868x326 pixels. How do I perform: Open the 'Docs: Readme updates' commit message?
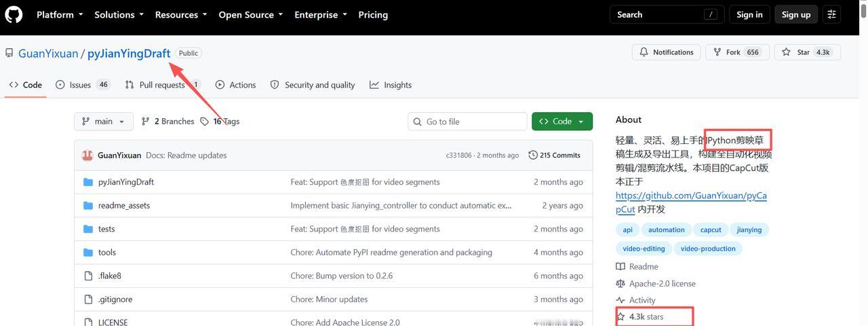186,155
